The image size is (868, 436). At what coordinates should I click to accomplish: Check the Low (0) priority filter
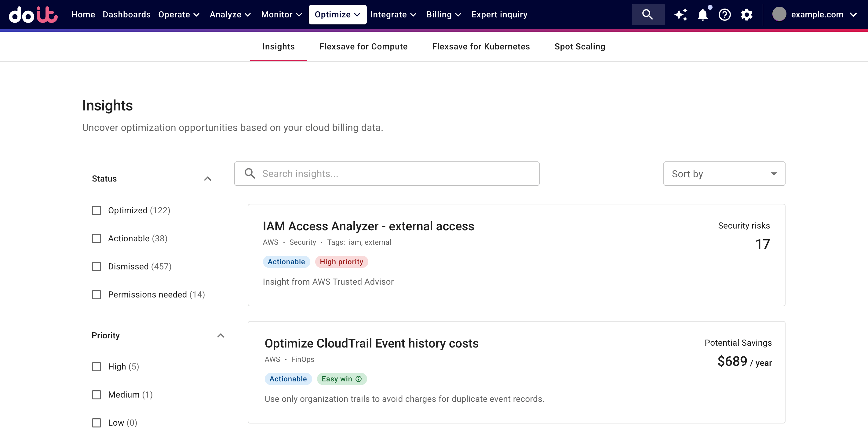(97, 423)
